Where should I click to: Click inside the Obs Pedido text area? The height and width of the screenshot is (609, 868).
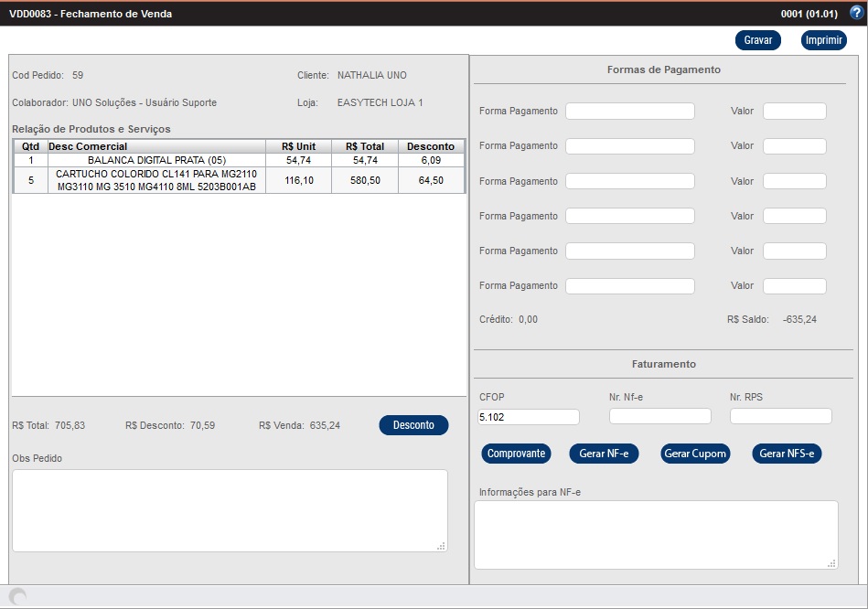click(229, 510)
